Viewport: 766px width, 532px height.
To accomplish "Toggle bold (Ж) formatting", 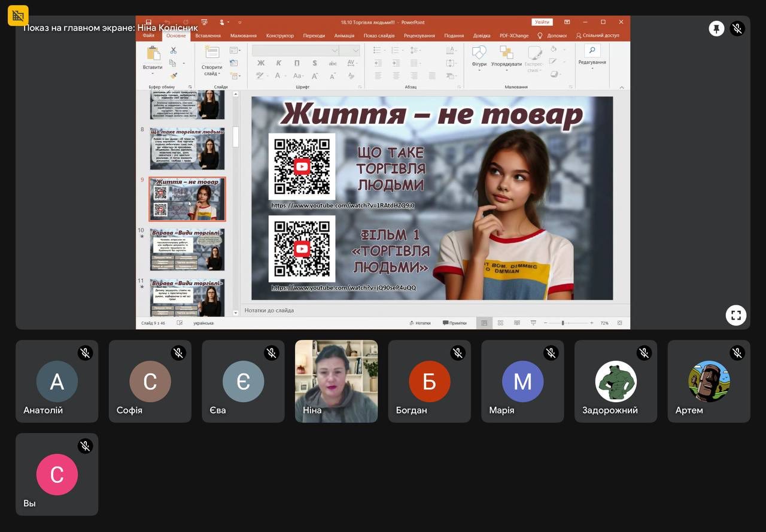I will [x=261, y=63].
